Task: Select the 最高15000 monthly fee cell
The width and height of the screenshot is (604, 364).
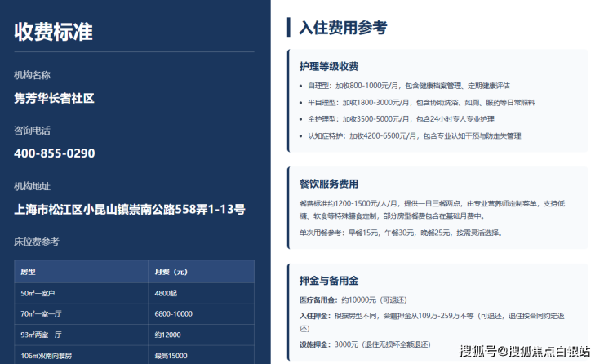Action: [201, 355]
